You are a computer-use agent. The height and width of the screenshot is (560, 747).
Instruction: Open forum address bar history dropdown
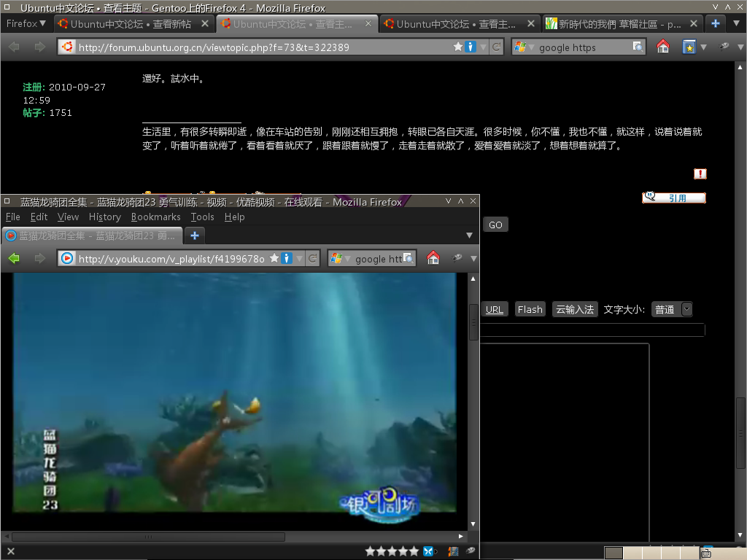tap(483, 47)
